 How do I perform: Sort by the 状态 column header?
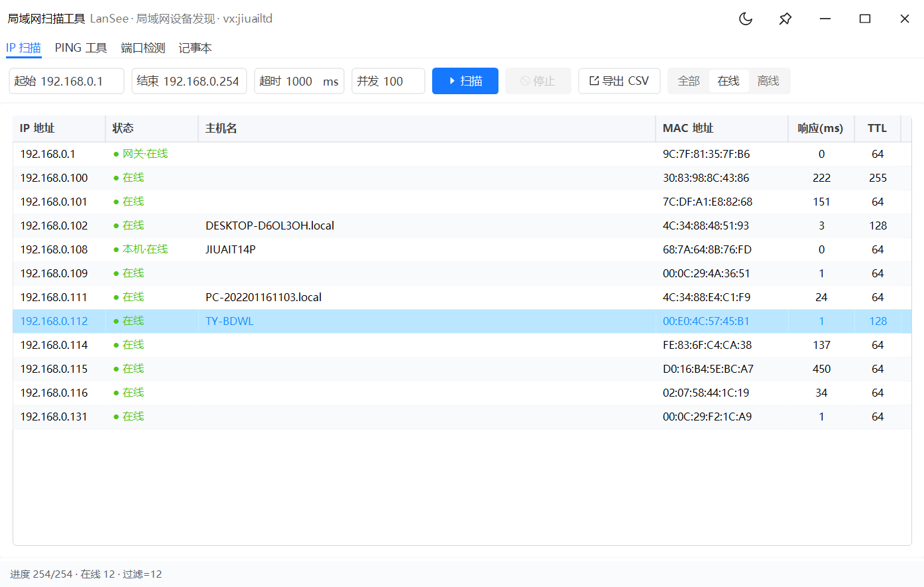[152, 128]
